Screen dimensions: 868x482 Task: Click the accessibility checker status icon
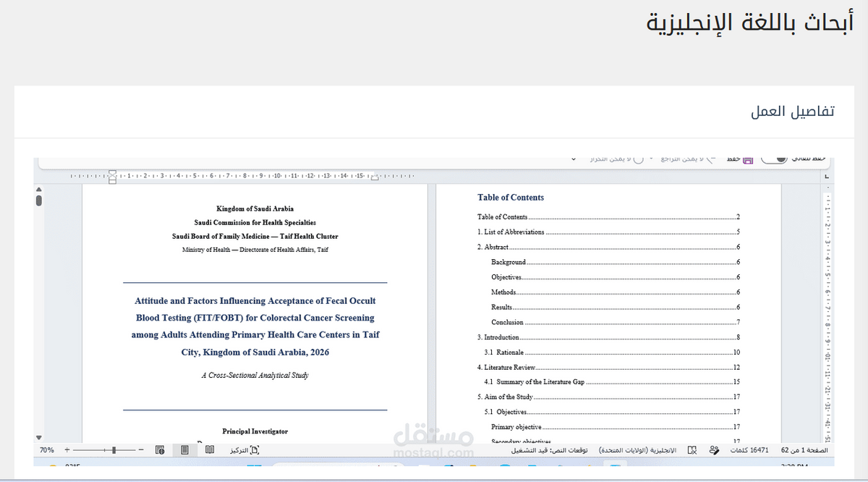[x=715, y=450]
